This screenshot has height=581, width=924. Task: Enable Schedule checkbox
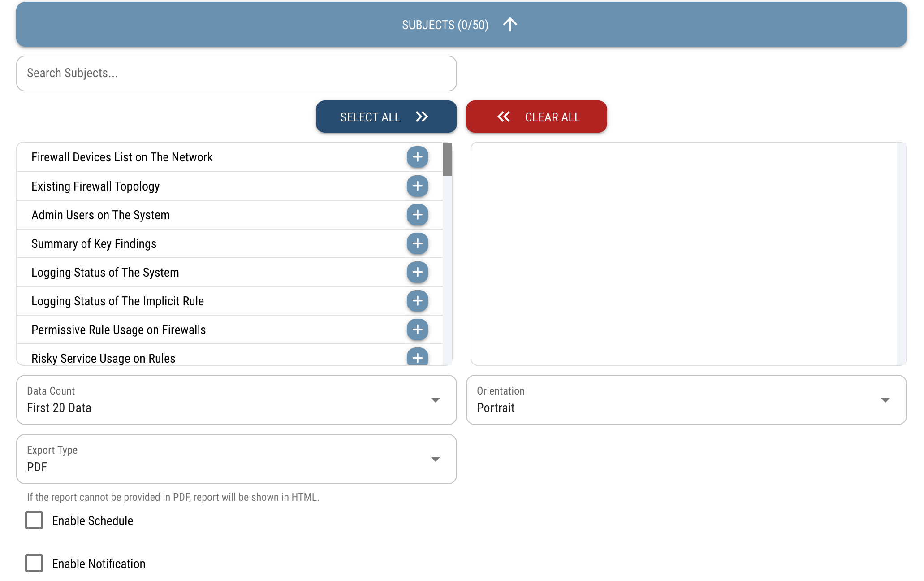click(34, 520)
